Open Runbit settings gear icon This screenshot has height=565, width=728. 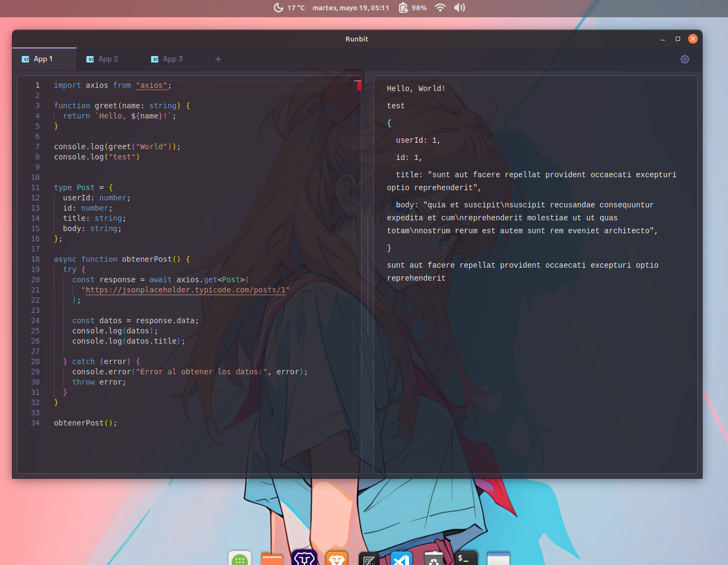[685, 59]
